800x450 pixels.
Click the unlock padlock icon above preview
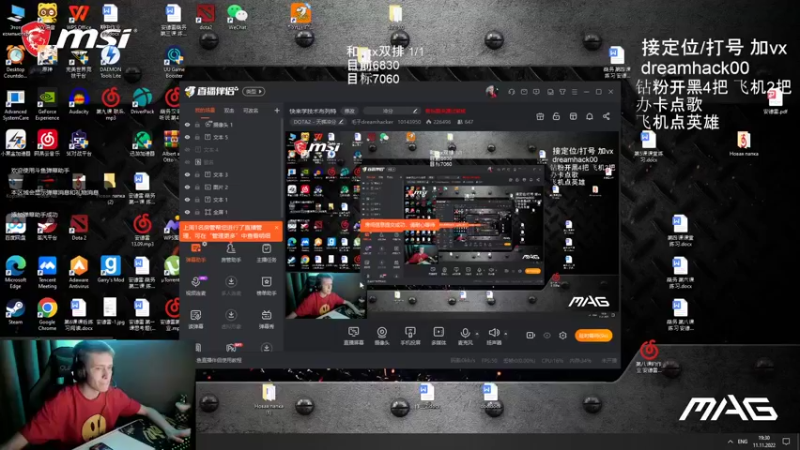pos(556,116)
